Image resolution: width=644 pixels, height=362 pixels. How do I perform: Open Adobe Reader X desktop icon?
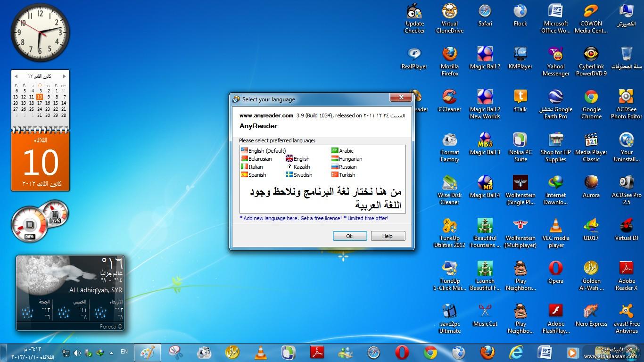click(x=627, y=276)
